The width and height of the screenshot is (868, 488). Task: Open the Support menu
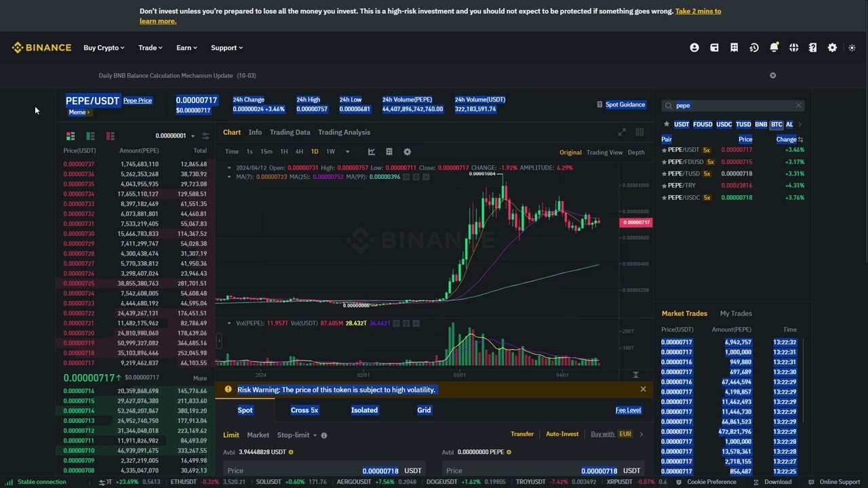[226, 47]
